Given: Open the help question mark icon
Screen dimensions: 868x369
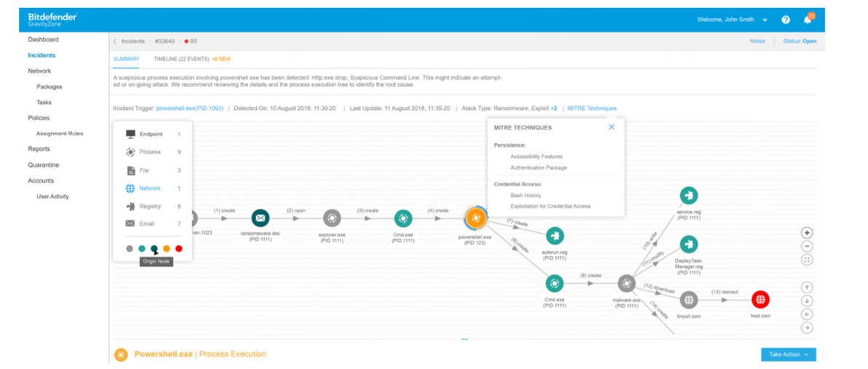Looking at the screenshot, I should click(x=786, y=20).
